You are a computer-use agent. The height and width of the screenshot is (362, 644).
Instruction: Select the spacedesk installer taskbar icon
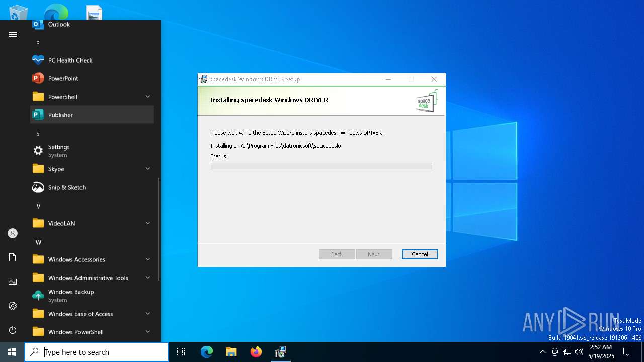tap(281, 352)
